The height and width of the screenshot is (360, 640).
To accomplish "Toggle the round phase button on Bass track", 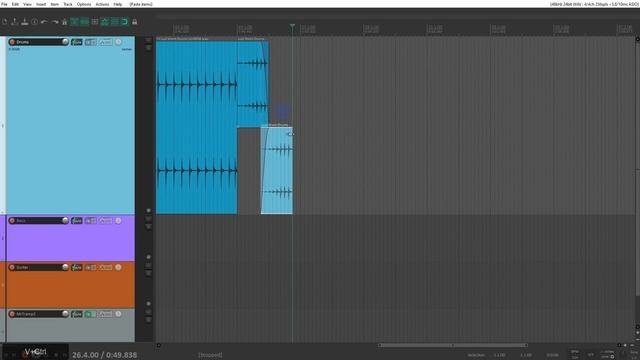I will (118, 220).
